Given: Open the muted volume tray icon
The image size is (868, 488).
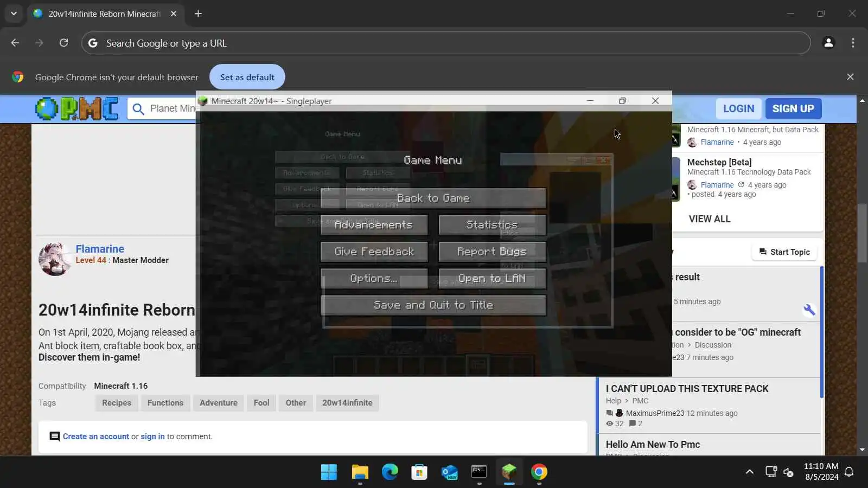Looking at the screenshot, I should click(x=789, y=472).
